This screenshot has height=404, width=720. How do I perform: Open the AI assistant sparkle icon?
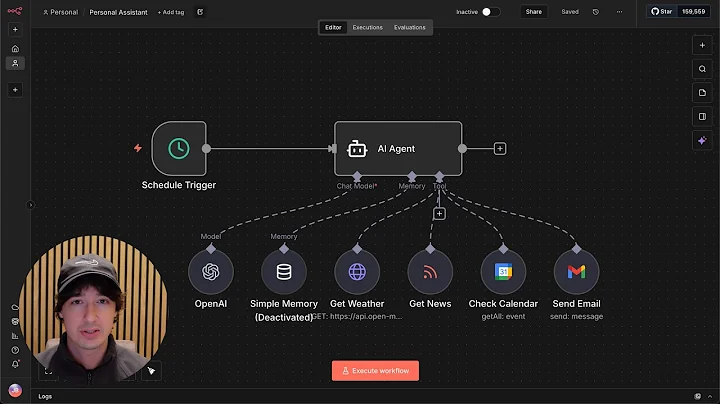pyautogui.click(x=702, y=140)
